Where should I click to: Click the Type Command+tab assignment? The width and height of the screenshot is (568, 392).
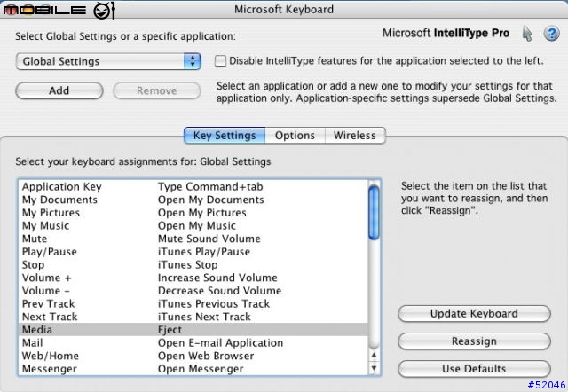(210, 187)
